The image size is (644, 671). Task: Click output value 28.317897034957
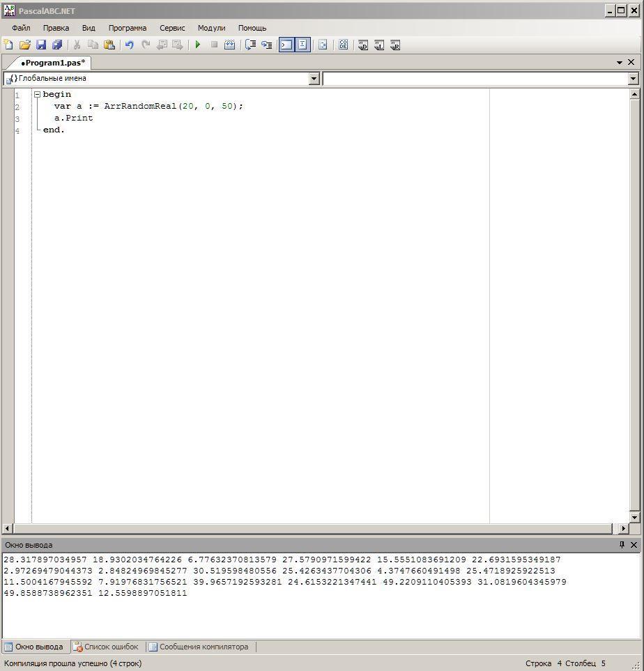45,560
